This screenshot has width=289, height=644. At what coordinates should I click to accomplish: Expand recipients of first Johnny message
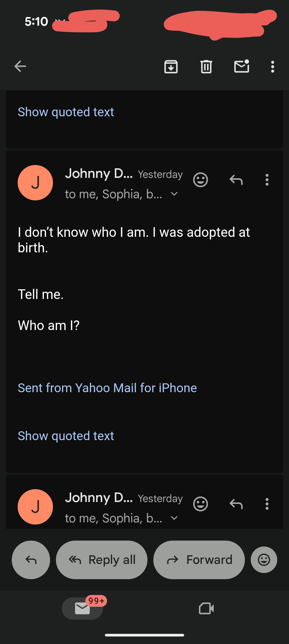pos(174,194)
